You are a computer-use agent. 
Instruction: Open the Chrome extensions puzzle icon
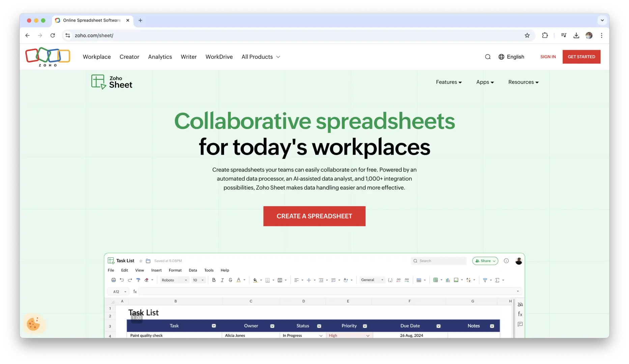click(x=545, y=35)
